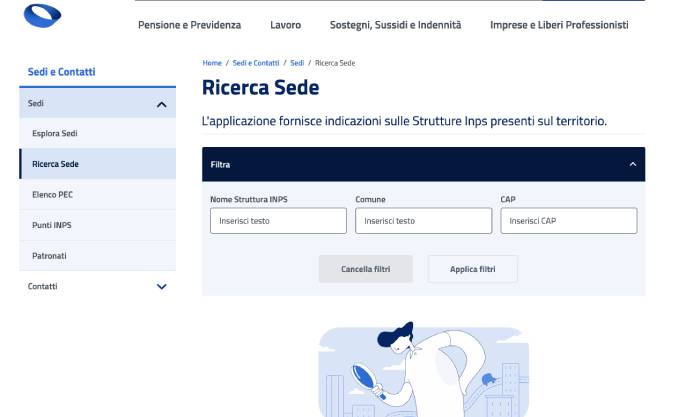Open Patronati sidebar item

(x=98, y=256)
